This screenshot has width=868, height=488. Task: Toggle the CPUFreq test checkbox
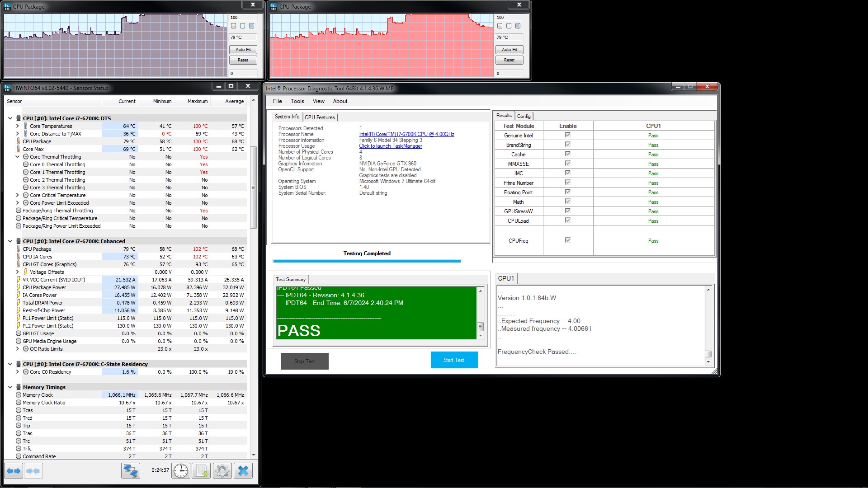coord(568,240)
